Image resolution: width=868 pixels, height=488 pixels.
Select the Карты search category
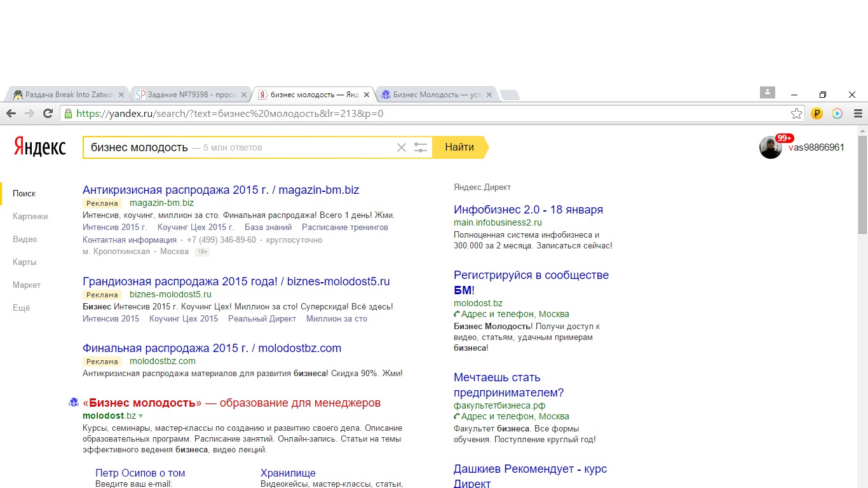pos(25,262)
